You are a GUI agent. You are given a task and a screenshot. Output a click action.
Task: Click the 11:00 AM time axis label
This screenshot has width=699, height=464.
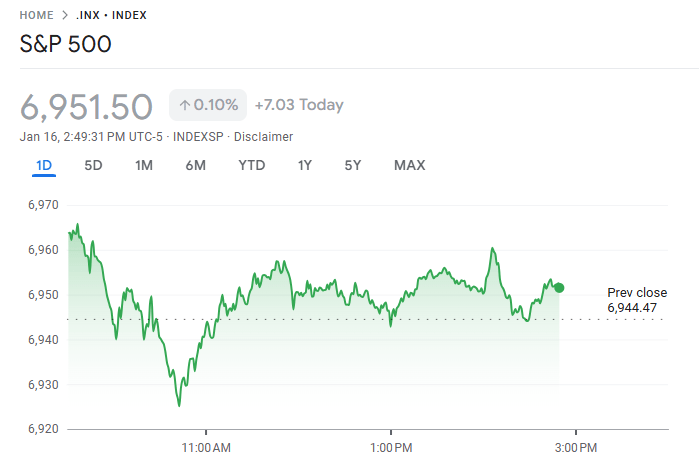click(206, 445)
